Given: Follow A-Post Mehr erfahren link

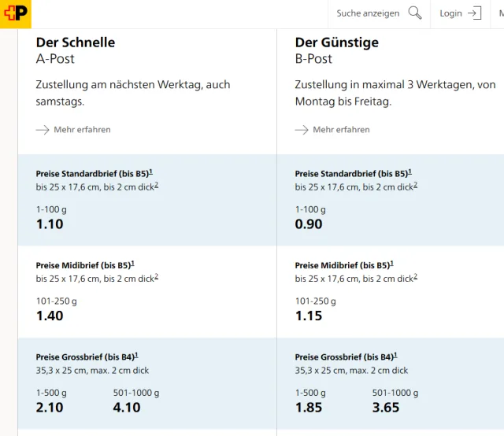Looking at the screenshot, I should pos(82,129).
